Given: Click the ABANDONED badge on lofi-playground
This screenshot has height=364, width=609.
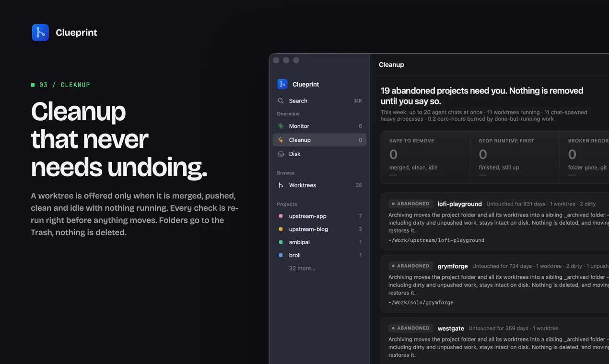Looking at the screenshot, I should tap(411, 204).
